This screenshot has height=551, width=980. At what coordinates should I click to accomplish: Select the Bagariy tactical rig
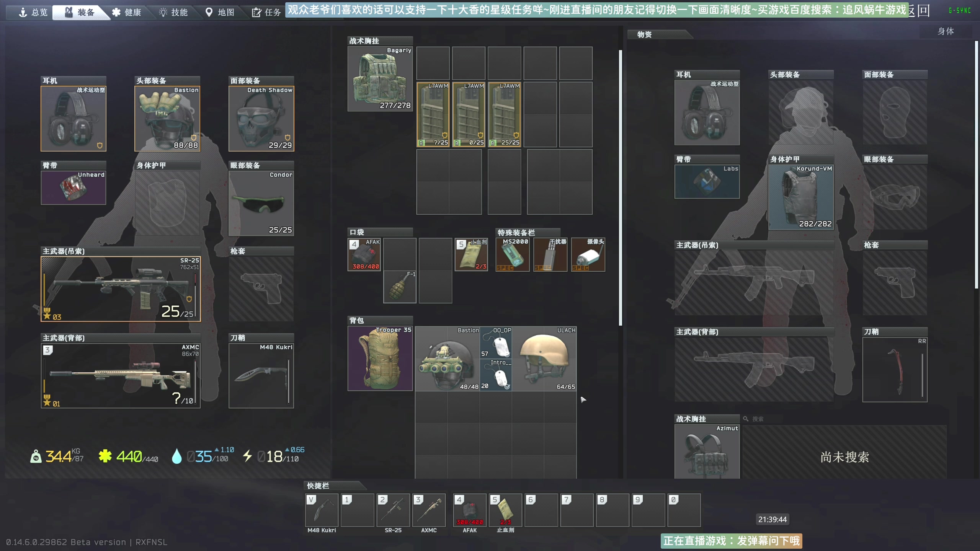pos(380,79)
